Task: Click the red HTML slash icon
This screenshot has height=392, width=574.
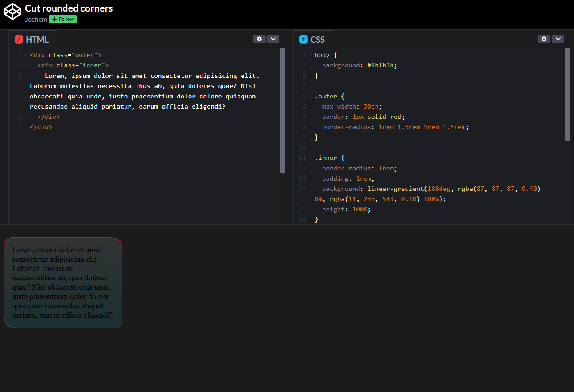Action: click(x=19, y=39)
